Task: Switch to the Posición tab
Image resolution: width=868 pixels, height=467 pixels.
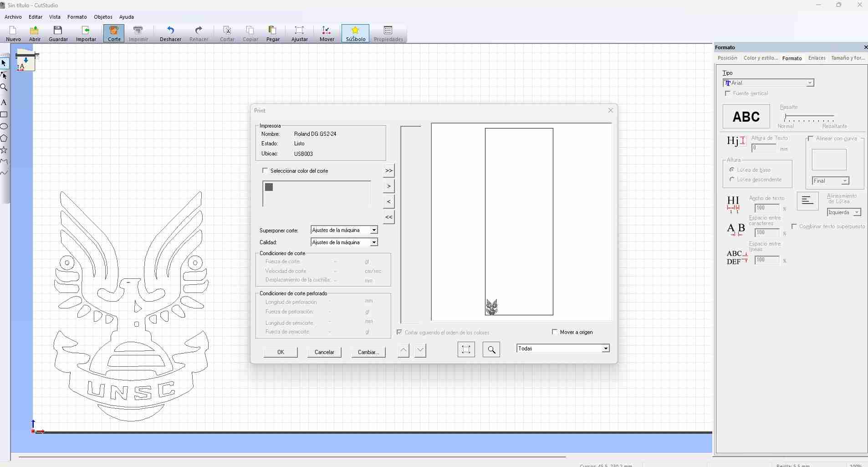Action: 727,58
